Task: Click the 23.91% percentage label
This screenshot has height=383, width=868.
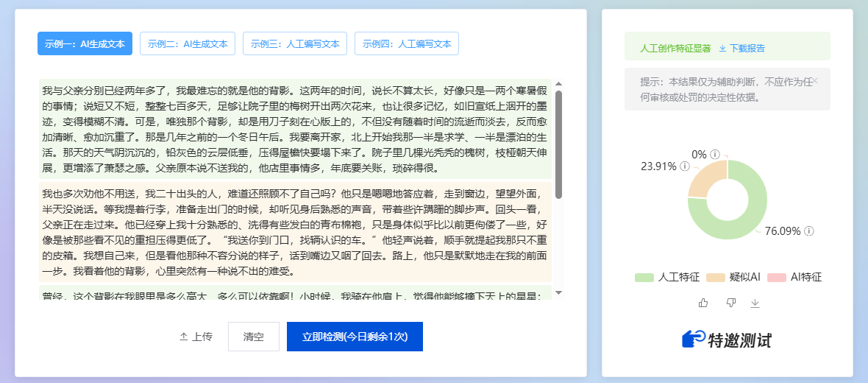Action: pos(658,166)
